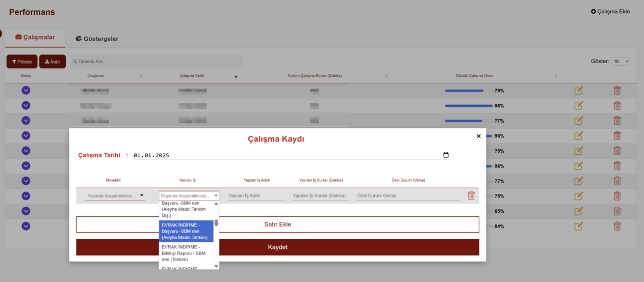Sort by Oluşturan column arrows
Viewport: 644px width, 282px height.
(141, 76)
